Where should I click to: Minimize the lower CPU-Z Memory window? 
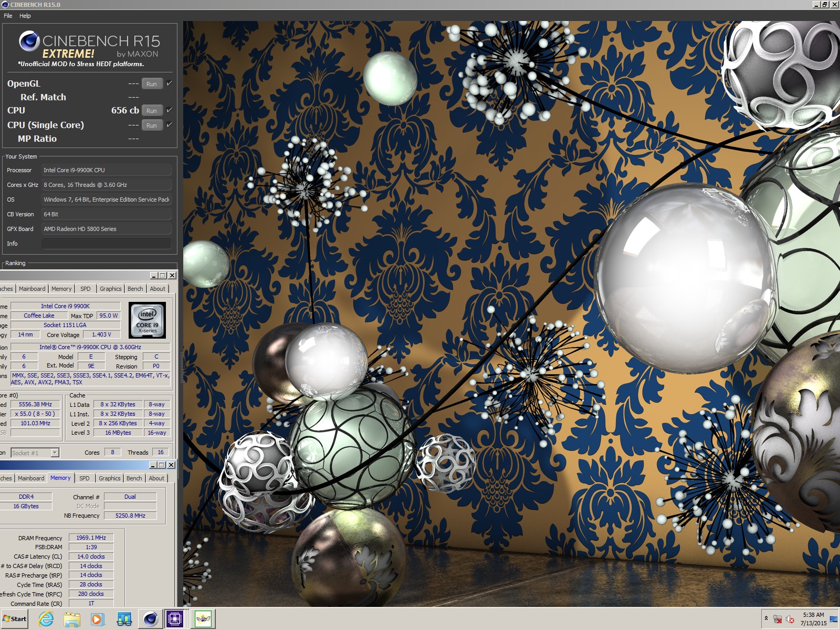pos(153,465)
